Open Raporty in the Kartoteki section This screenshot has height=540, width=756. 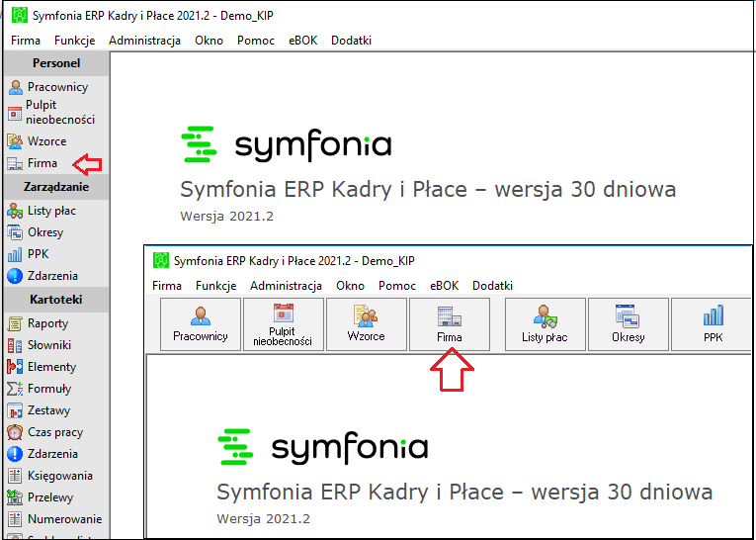[x=39, y=323]
